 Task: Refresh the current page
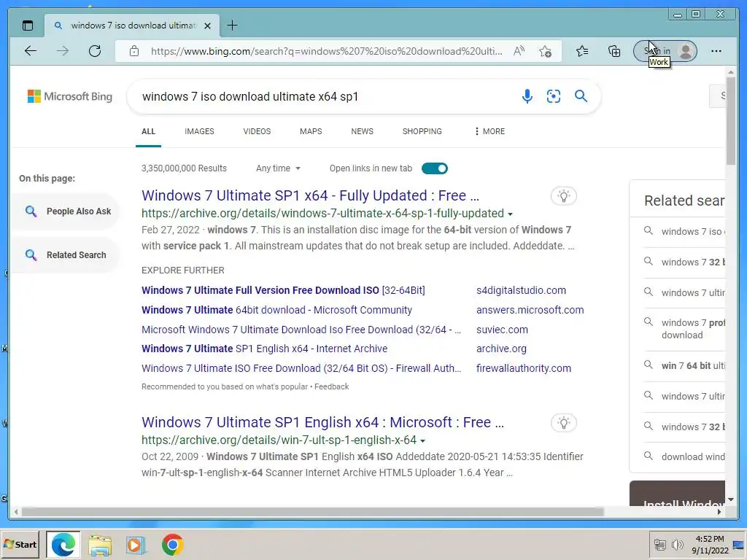(95, 51)
